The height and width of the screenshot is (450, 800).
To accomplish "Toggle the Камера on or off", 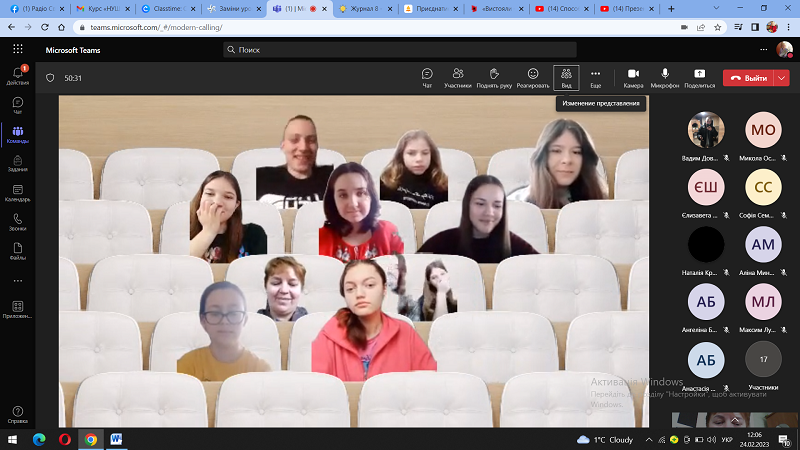I will [x=633, y=77].
